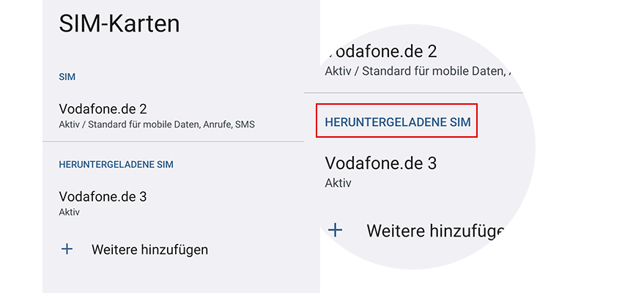This screenshot has height=293, width=644.
Task: Click the left panel 'HERUNTERGELADENE SIM' section header
Action: click(116, 165)
